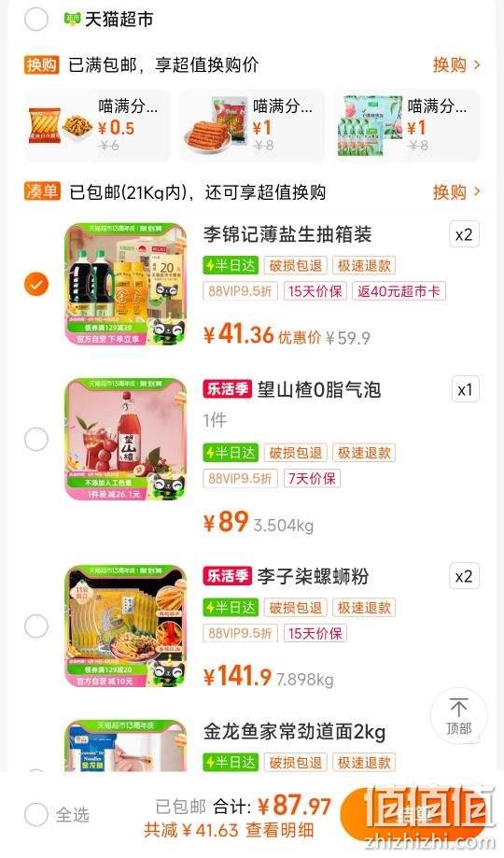Open quantity x2 selector for 李锦记薄盐生抽
The image size is (504, 858).
click(x=464, y=234)
